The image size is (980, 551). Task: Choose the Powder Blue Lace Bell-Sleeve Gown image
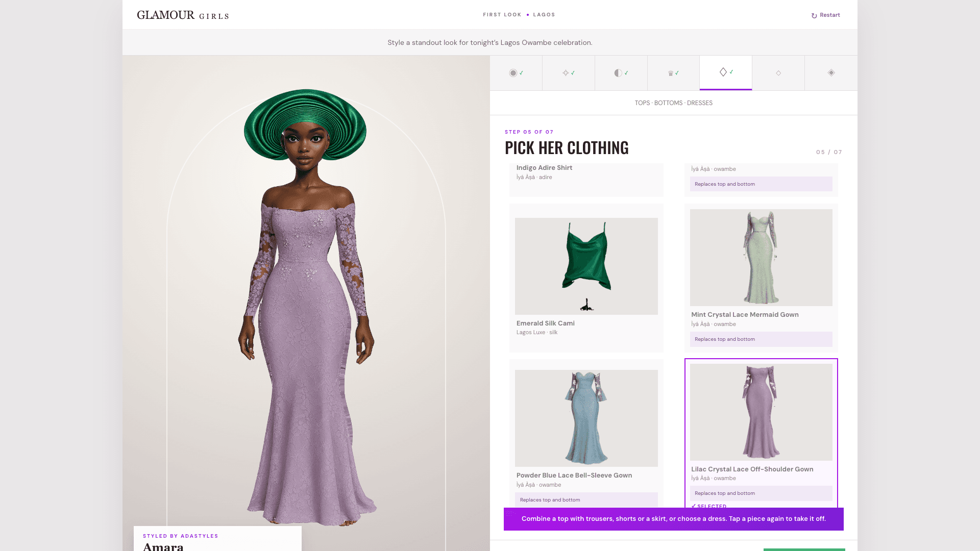[586, 418]
